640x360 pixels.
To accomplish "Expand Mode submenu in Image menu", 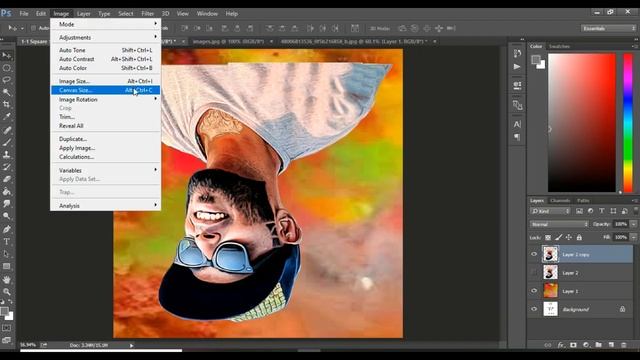I will [x=106, y=24].
